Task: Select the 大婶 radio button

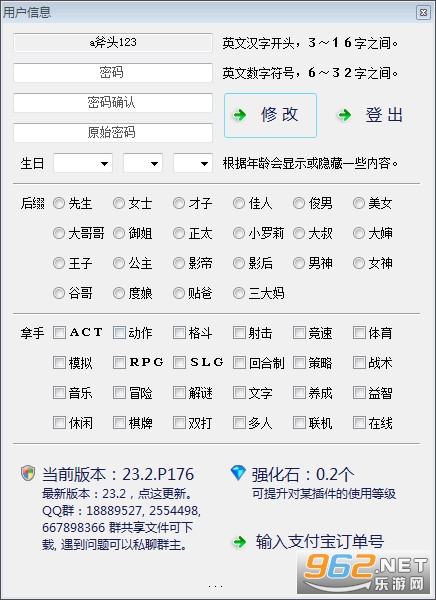Action: 359,233
